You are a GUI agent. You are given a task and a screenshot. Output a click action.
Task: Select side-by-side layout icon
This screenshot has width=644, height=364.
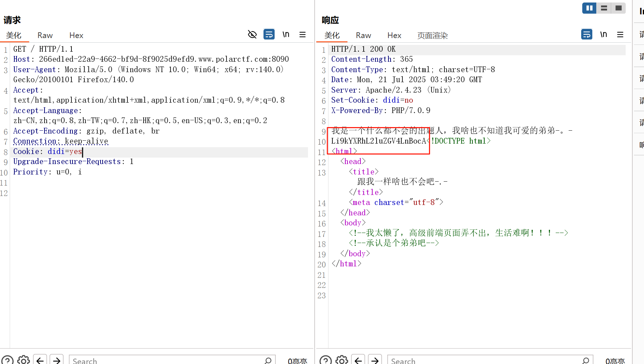coord(589,8)
